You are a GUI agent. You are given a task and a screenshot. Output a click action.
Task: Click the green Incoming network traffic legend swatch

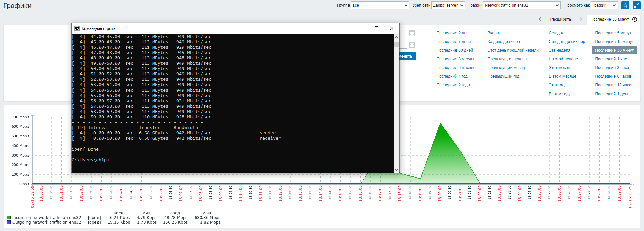[9, 218]
